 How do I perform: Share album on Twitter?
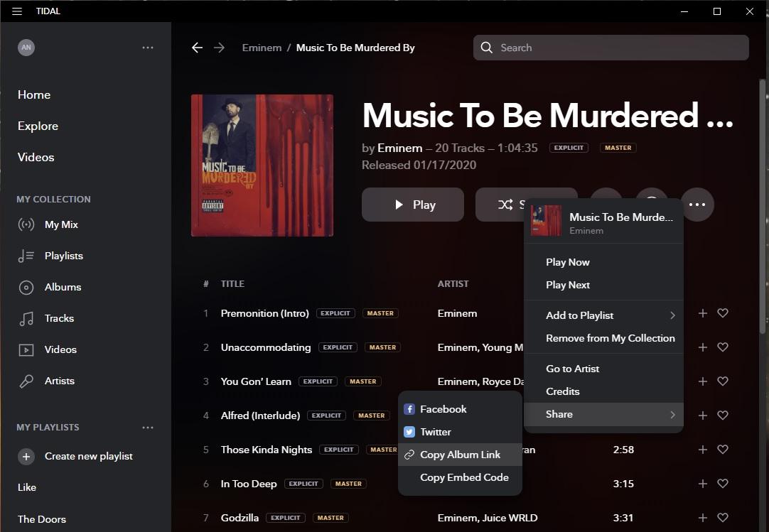tap(435, 432)
